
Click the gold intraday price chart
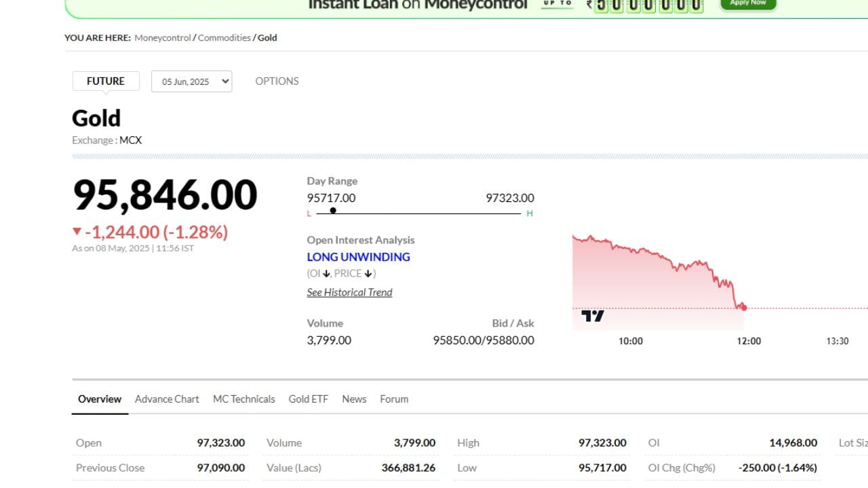click(x=720, y=282)
